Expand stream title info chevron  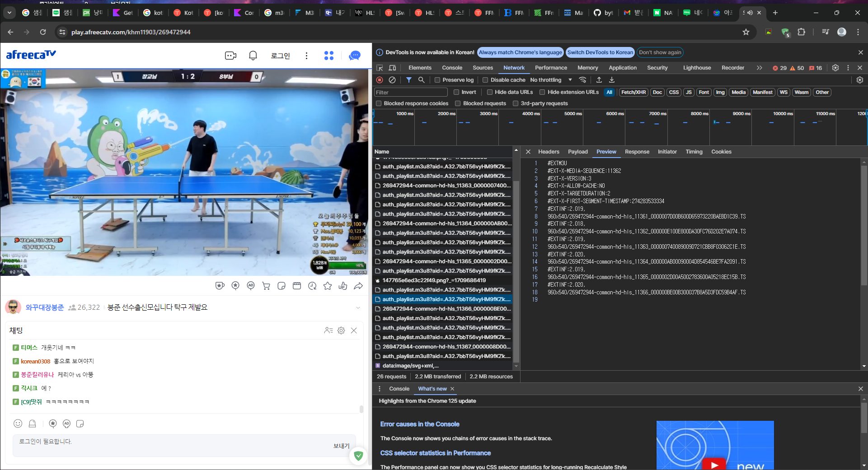point(358,307)
